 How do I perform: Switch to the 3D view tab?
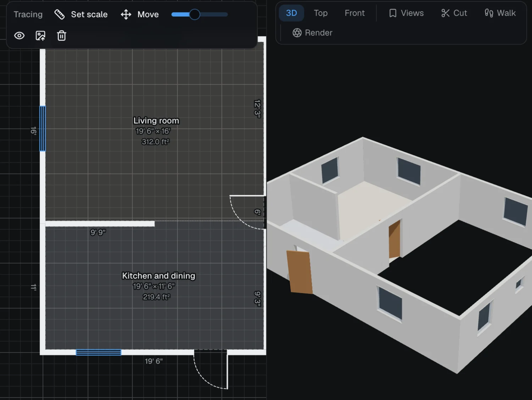tap(292, 13)
